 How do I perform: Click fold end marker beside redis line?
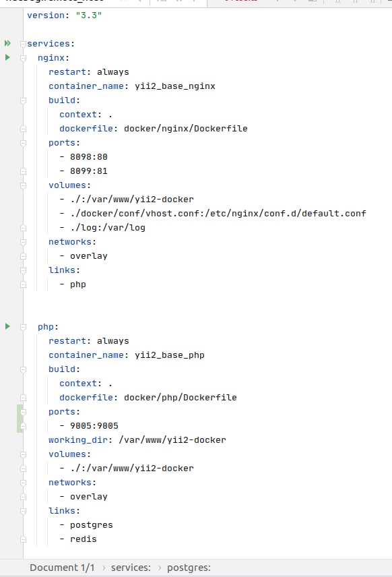tap(23, 539)
